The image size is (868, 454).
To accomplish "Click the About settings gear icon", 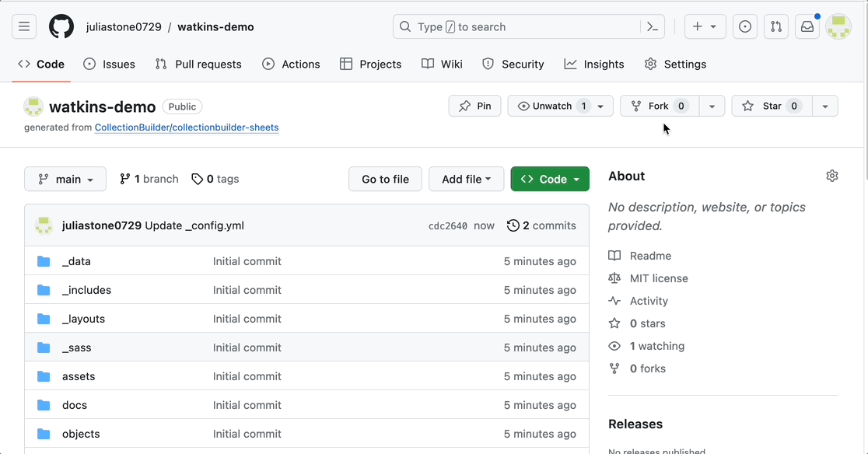I will (x=831, y=176).
